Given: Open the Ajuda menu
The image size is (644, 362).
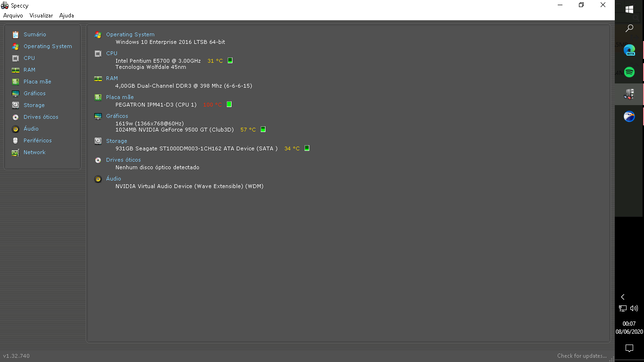Looking at the screenshot, I should (x=66, y=16).
